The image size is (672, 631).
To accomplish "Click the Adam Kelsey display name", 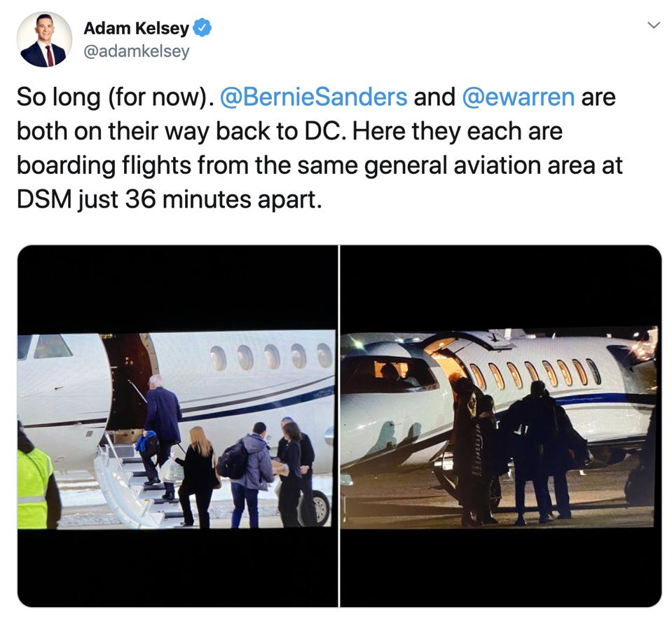I will pyautogui.click(x=136, y=28).
